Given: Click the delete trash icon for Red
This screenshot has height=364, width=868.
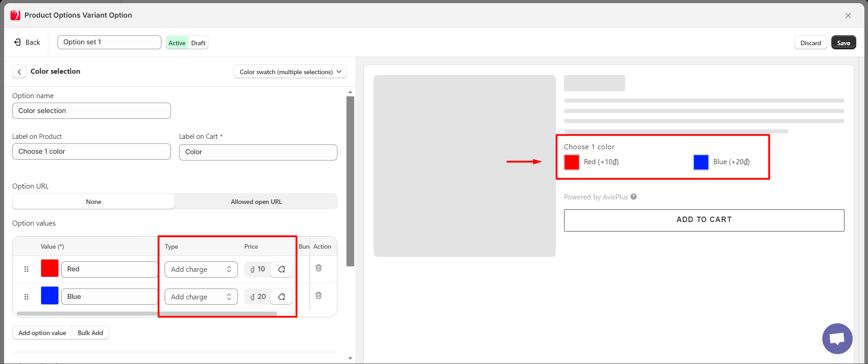Looking at the screenshot, I should pos(318,268).
